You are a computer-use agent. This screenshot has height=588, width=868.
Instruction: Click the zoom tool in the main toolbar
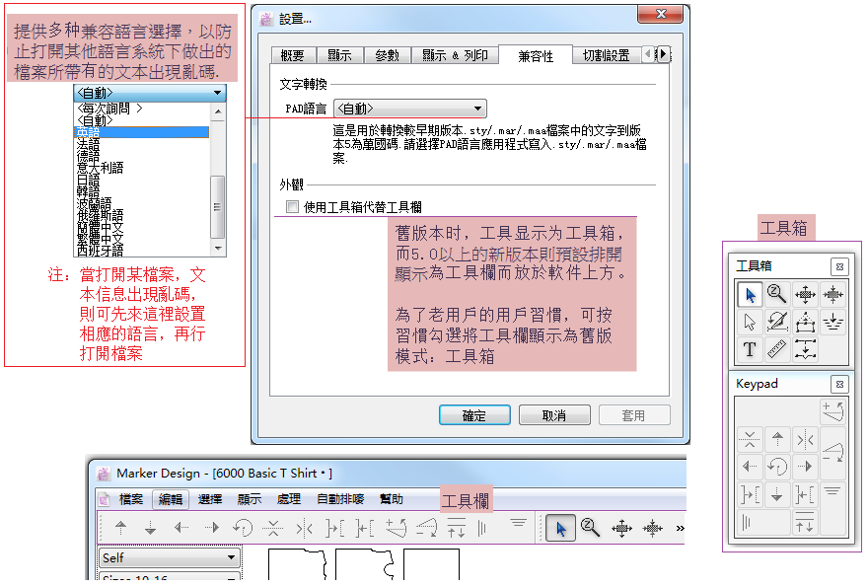[590, 528]
